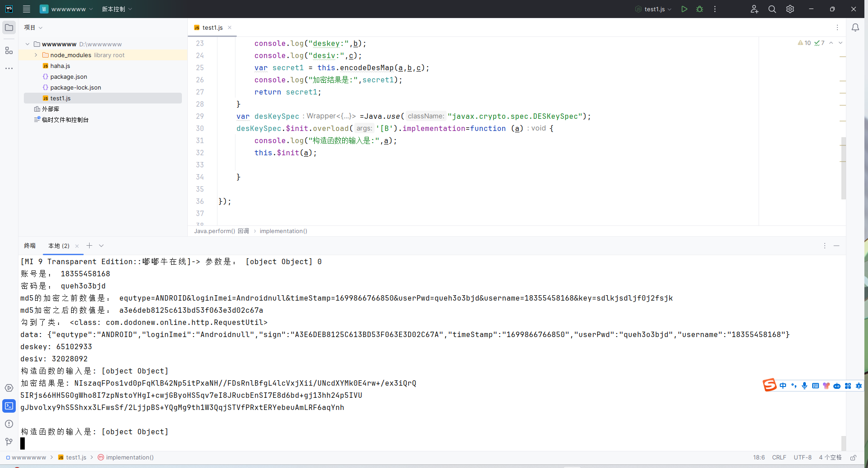Toggle read-only lock in status bar
This screenshot has width=868, height=468.
853,458
